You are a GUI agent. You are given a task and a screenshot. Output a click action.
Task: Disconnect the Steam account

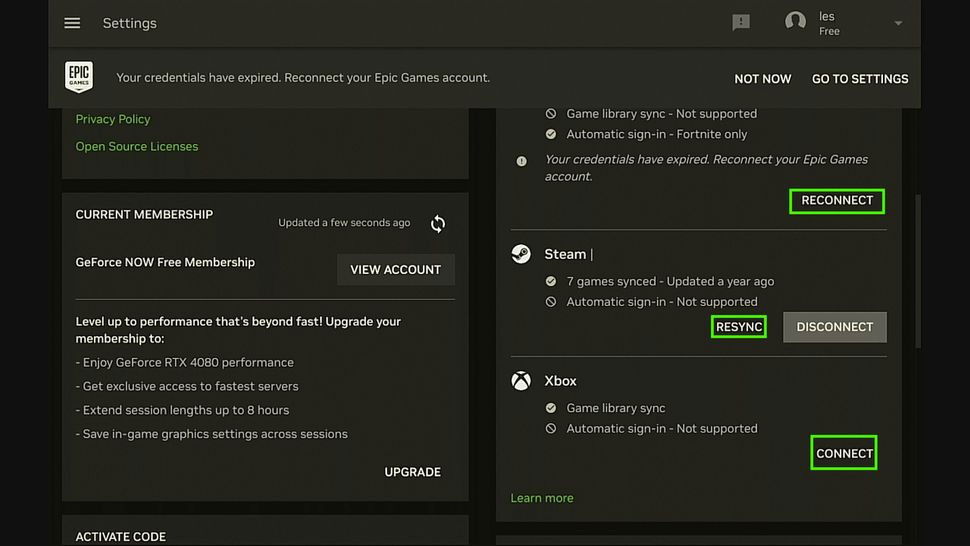(x=835, y=327)
